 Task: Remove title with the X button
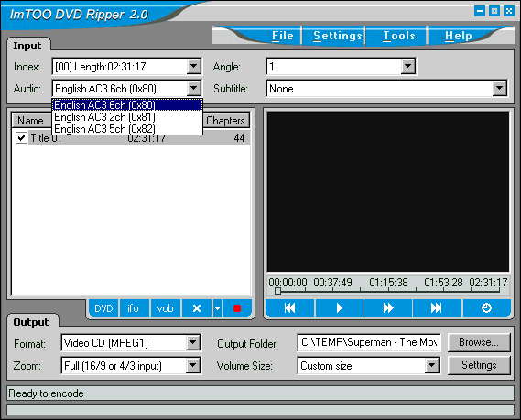[x=197, y=308]
